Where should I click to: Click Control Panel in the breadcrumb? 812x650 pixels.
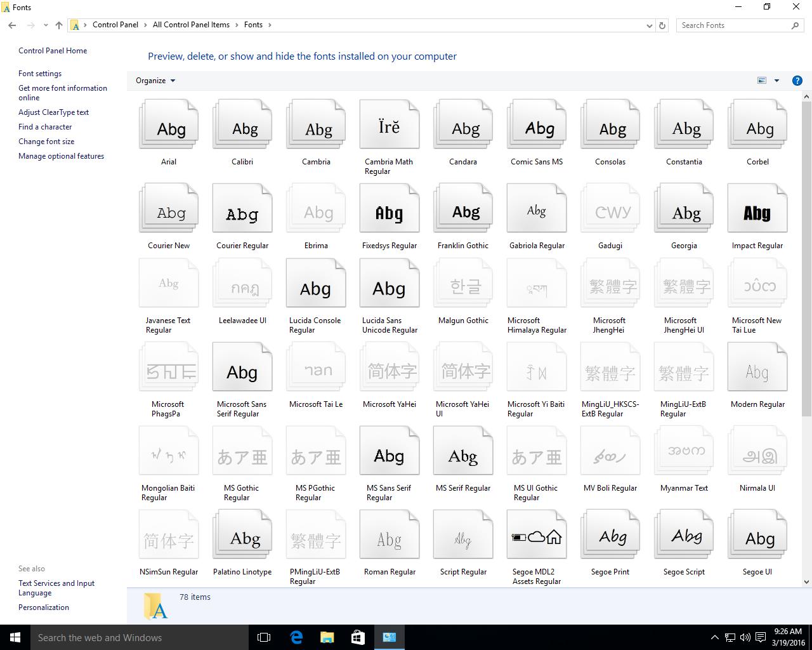pos(115,25)
